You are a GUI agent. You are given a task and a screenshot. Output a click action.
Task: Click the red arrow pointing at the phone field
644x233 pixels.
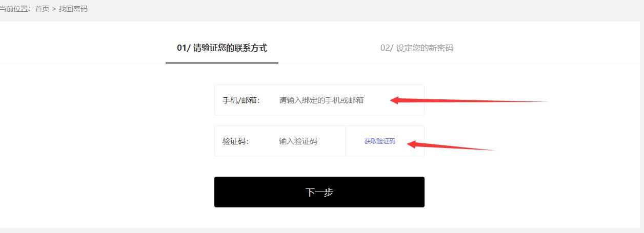pyautogui.click(x=469, y=100)
